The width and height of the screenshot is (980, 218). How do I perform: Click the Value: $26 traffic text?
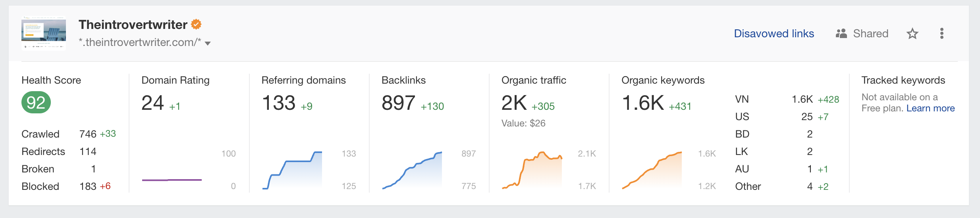[523, 123]
